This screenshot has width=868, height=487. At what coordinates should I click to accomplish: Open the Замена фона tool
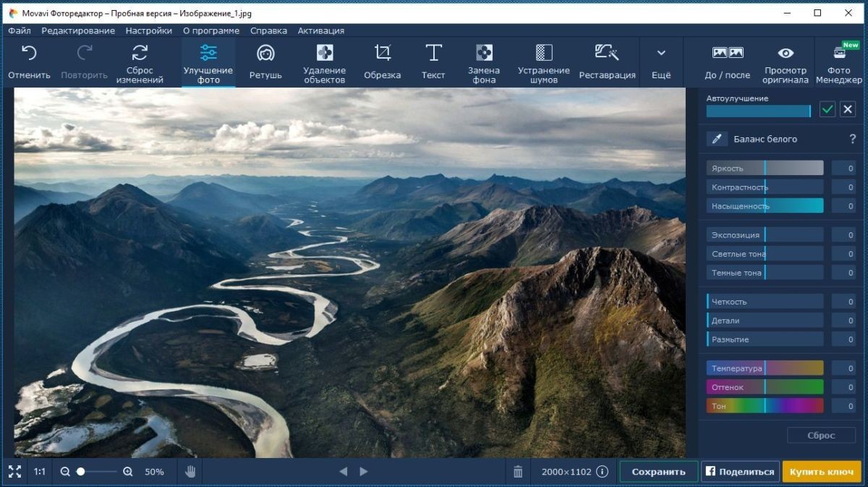pos(484,62)
